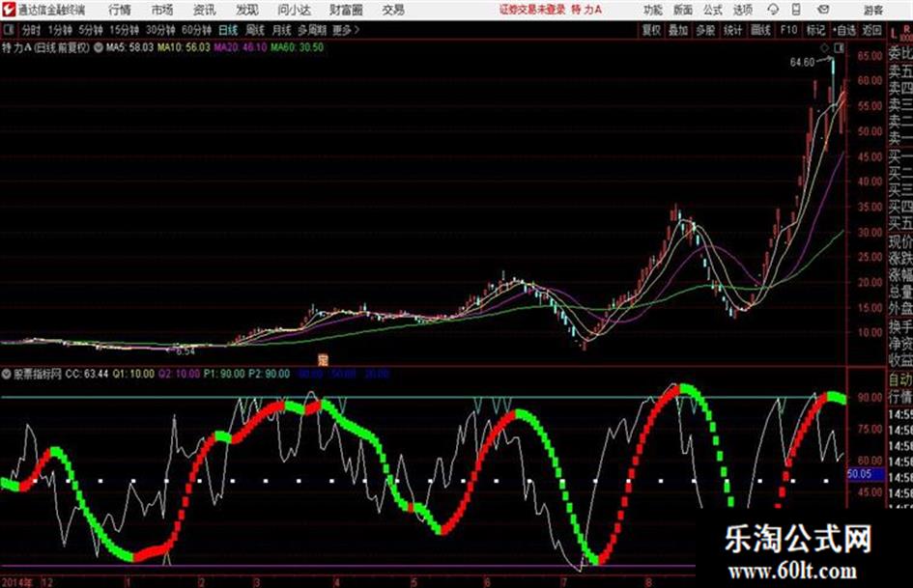Click 2014年 date axis label

(x=16, y=582)
